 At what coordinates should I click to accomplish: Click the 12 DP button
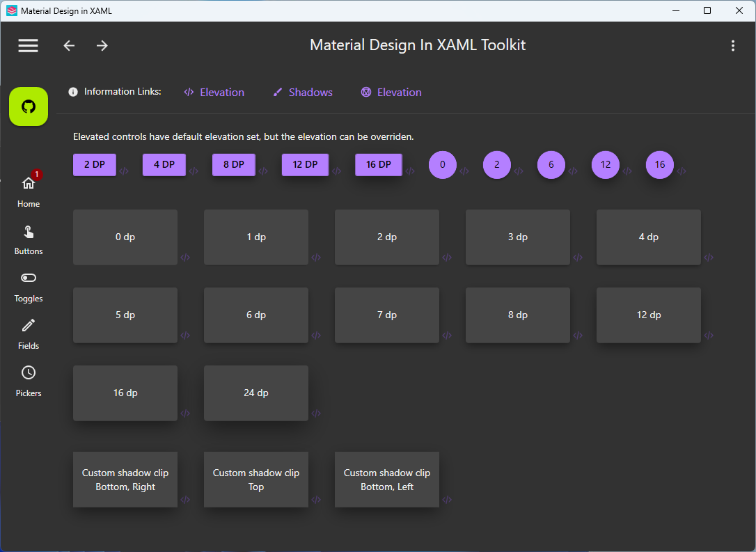coord(305,165)
